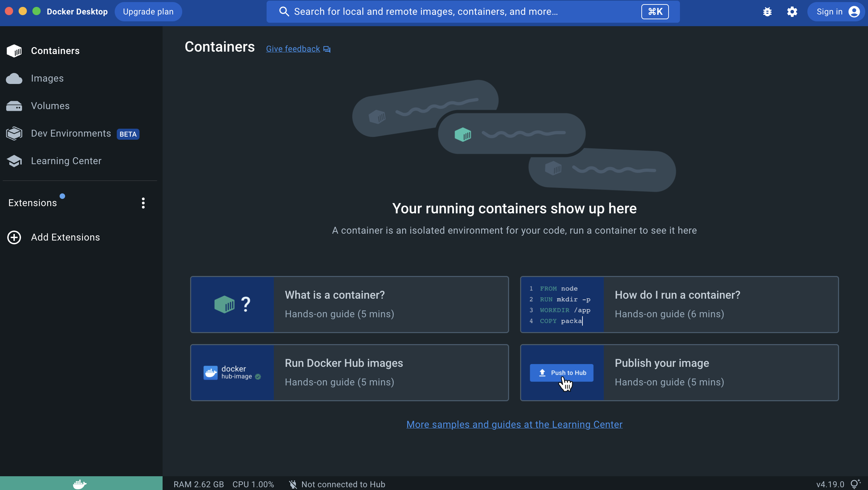
Task: Click the macOS yellow minimize window button
Action: point(23,11)
